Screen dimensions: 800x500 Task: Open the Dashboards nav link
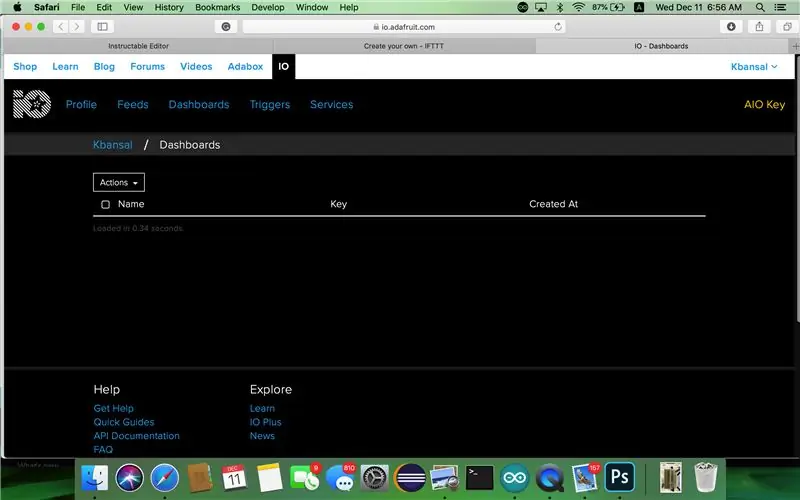[x=199, y=105]
